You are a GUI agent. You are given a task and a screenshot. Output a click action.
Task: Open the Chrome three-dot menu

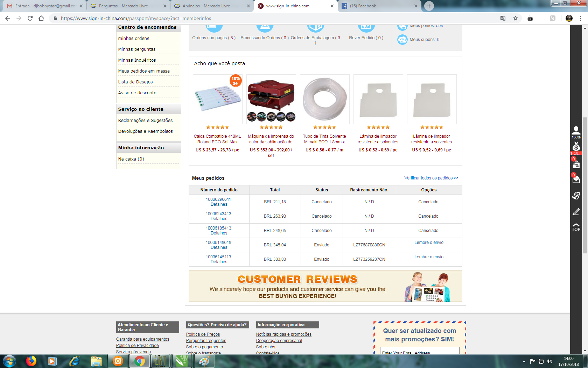click(580, 18)
